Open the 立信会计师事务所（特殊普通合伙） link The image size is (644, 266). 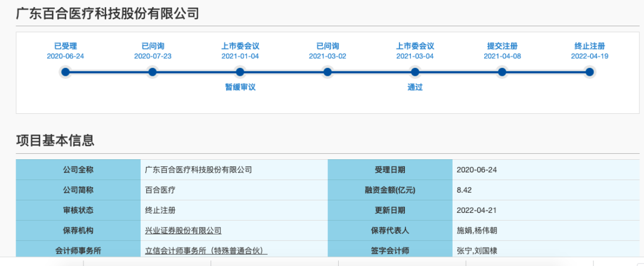tap(206, 251)
